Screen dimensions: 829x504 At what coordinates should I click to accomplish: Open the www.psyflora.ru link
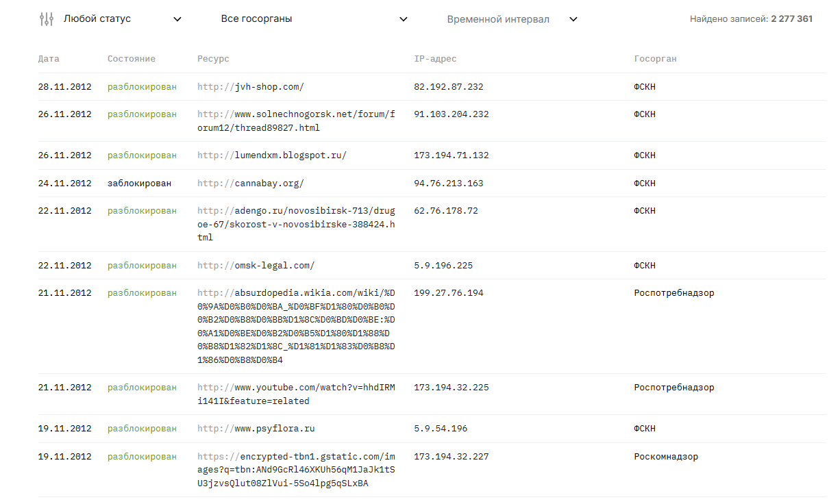pyautogui.click(x=256, y=429)
